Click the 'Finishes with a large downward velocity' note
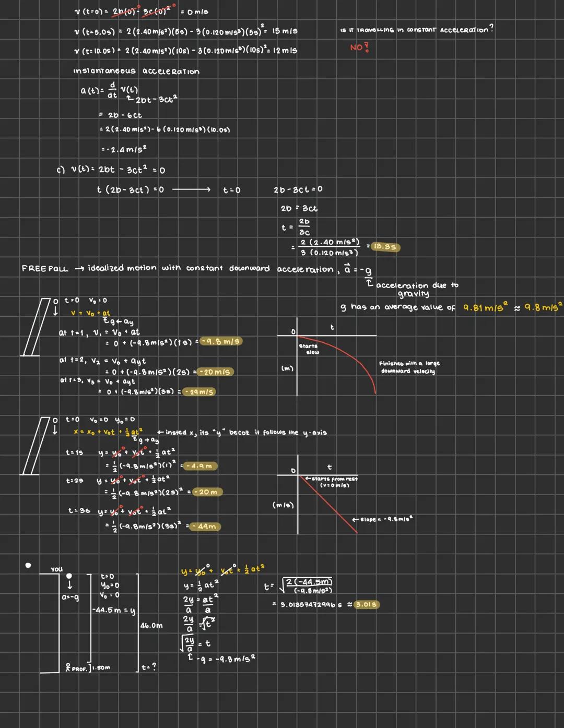 coord(409,367)
